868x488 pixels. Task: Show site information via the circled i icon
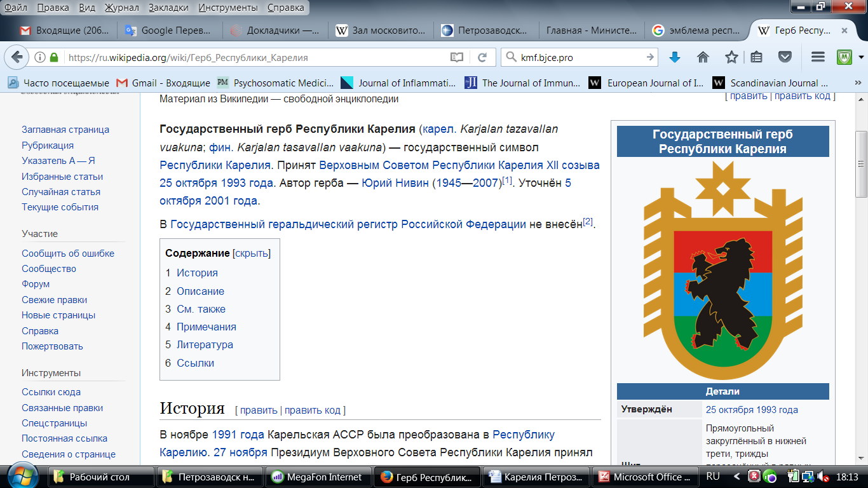pyautogui.click(x=39, y=57)
